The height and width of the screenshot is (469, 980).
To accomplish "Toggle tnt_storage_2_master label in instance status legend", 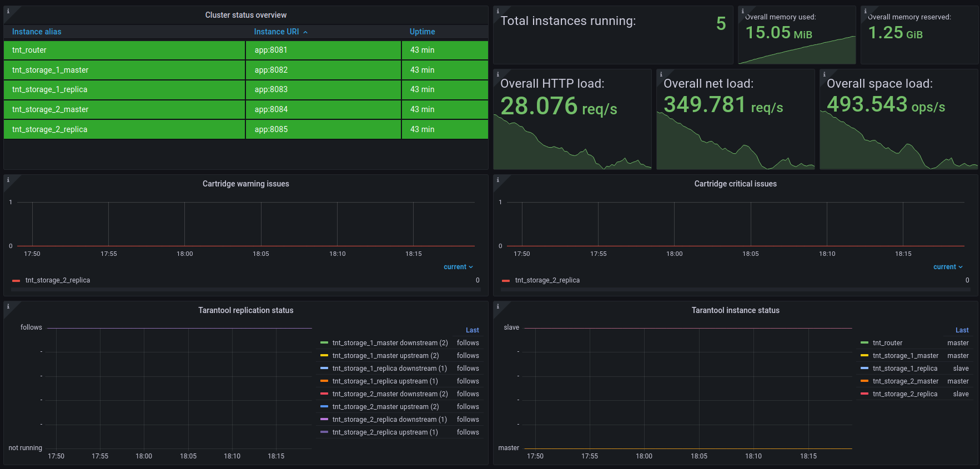I will click(x=906, y=381).
